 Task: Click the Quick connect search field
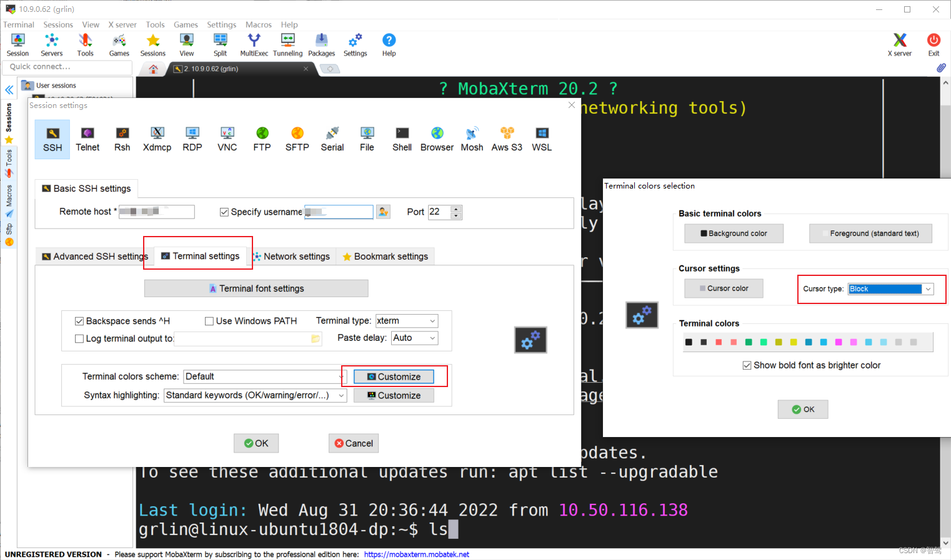tap(67, 67)
